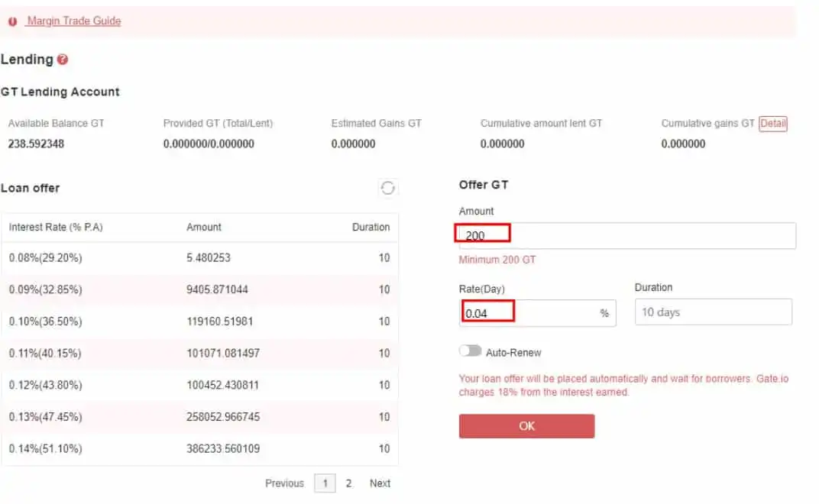Click page 1 in pagination
This screenshot has width=819, height=504.
tap(325, 483)
